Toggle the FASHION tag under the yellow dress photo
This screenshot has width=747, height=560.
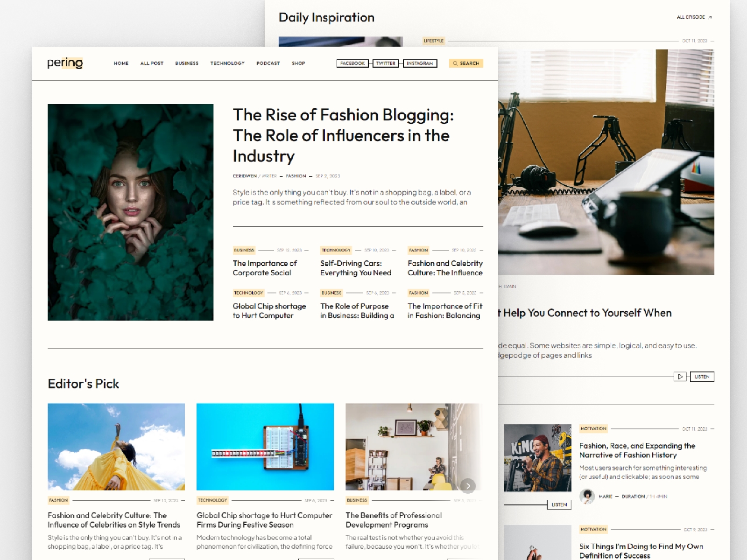(x=58, y=500)
